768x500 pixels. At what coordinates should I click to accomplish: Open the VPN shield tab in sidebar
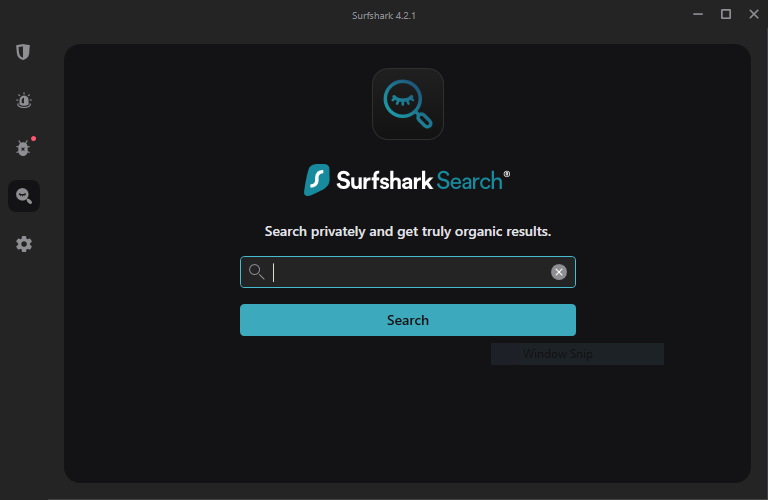pos(23,52)
